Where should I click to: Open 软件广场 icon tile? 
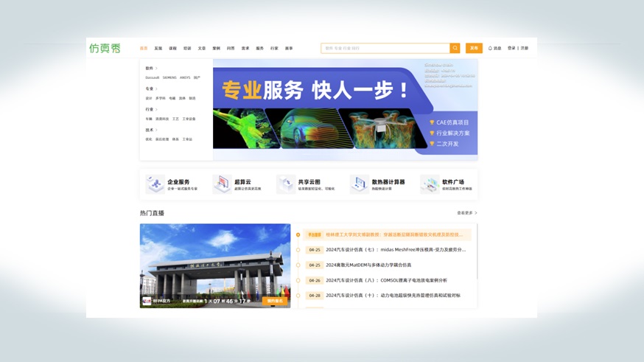(x=430, y=184)
